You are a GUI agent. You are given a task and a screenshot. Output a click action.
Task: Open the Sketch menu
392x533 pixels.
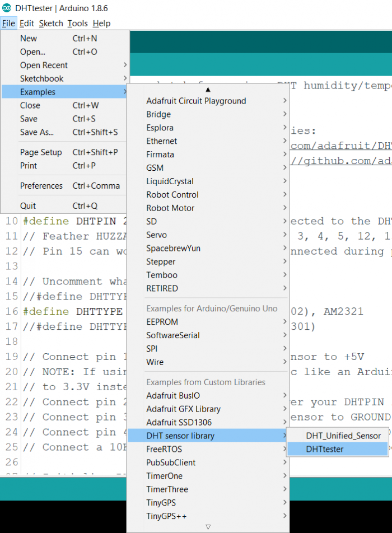(51, 24)
